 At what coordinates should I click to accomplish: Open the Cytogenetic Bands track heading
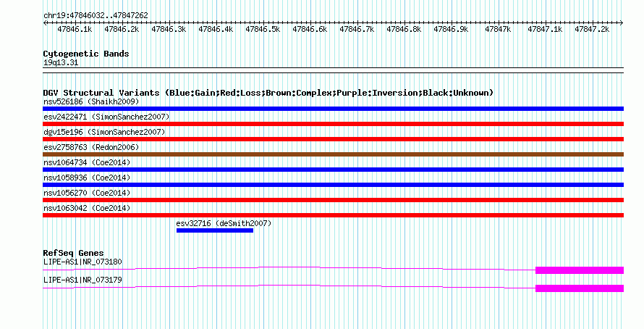pyautogui.click(x=86, y=54)
